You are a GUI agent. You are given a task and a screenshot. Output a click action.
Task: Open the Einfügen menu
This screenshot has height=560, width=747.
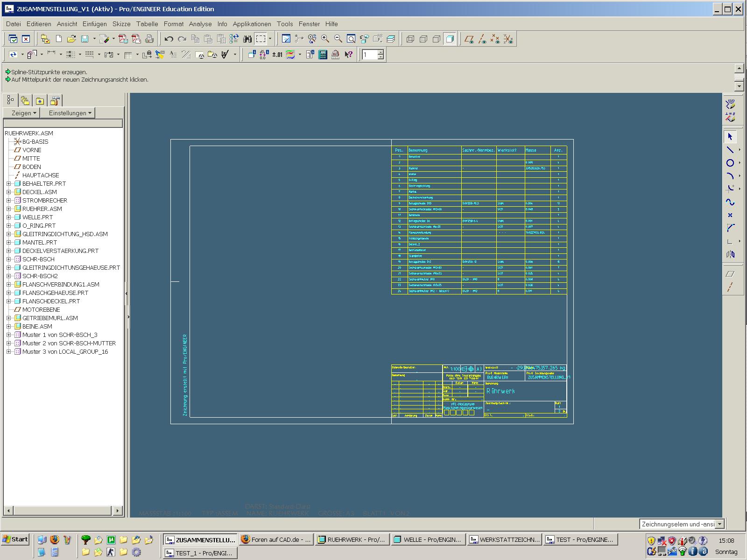(95, 24)
